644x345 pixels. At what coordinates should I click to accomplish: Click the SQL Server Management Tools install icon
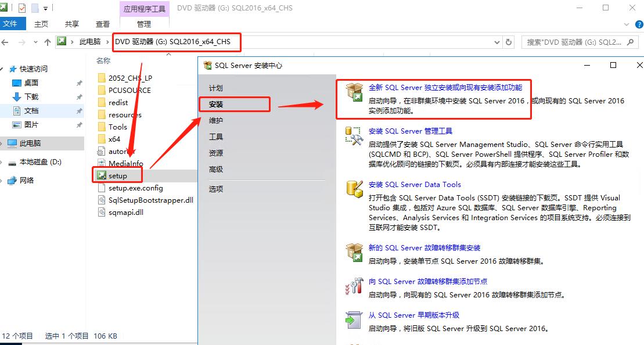354,135
